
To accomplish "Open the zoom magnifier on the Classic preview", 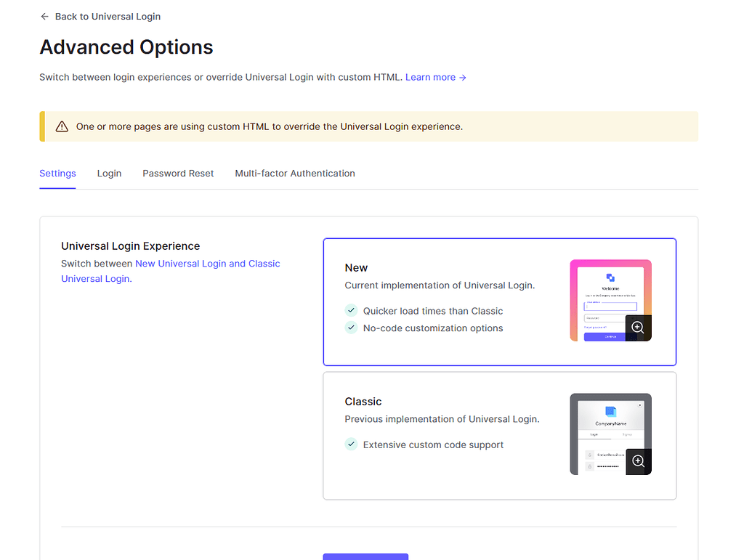I will (638, 460).
